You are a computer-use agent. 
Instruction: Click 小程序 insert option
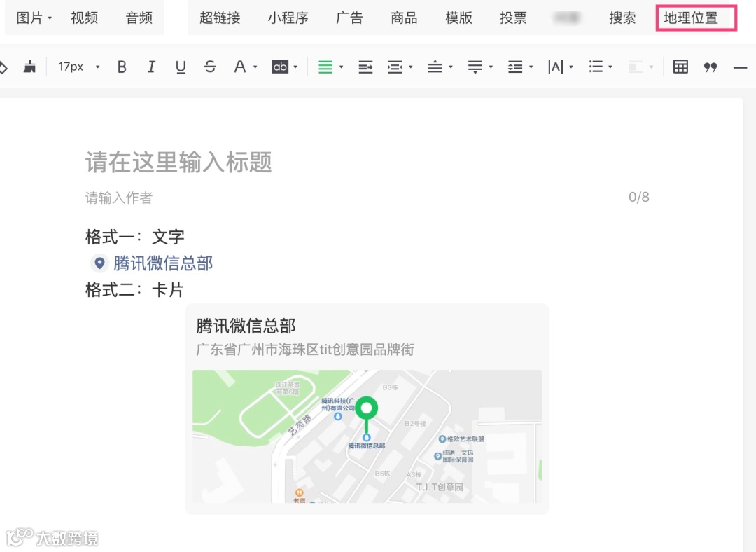[x=288, y=18]
